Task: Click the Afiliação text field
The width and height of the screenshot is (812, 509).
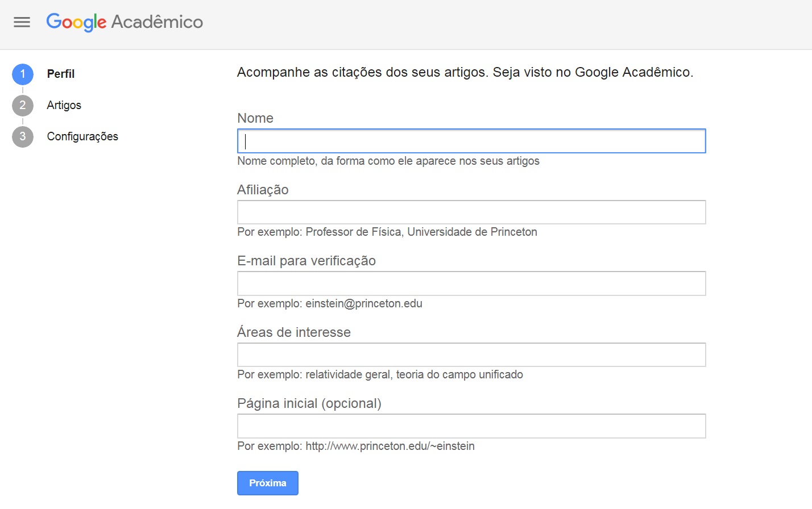Action: pos(471,212)
